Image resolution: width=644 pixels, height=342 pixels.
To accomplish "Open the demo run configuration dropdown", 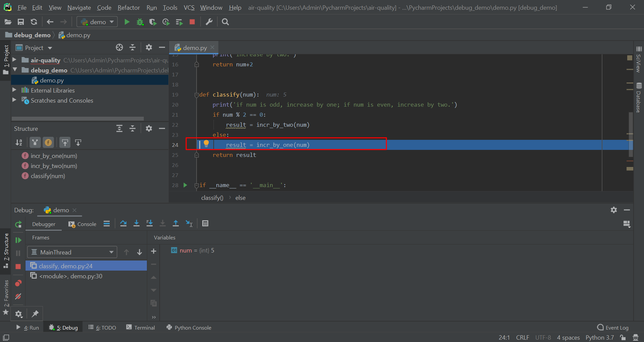I will 97,22.
